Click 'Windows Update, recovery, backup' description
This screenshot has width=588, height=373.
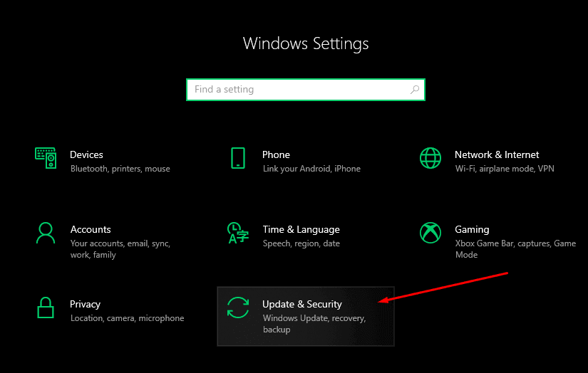[x=314, y=324]
